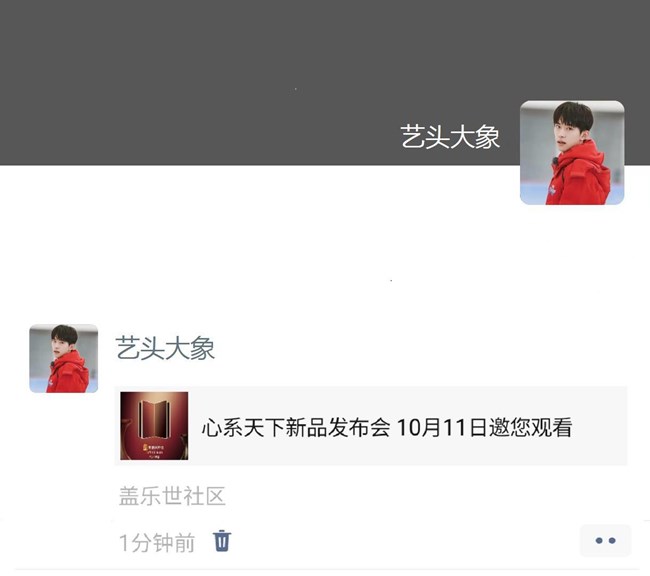Tap the 1分钟前 timestamp
This screenshot has width=650, height=576.
coord(157,543)
